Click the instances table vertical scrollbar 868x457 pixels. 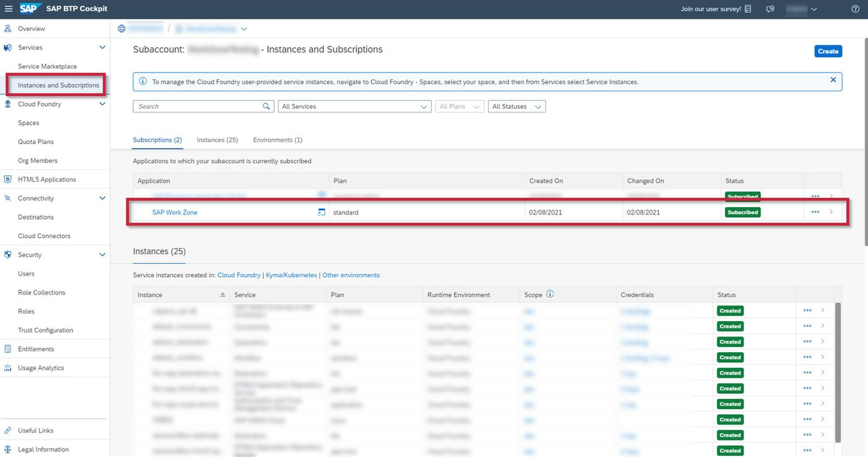click(838, 372)
